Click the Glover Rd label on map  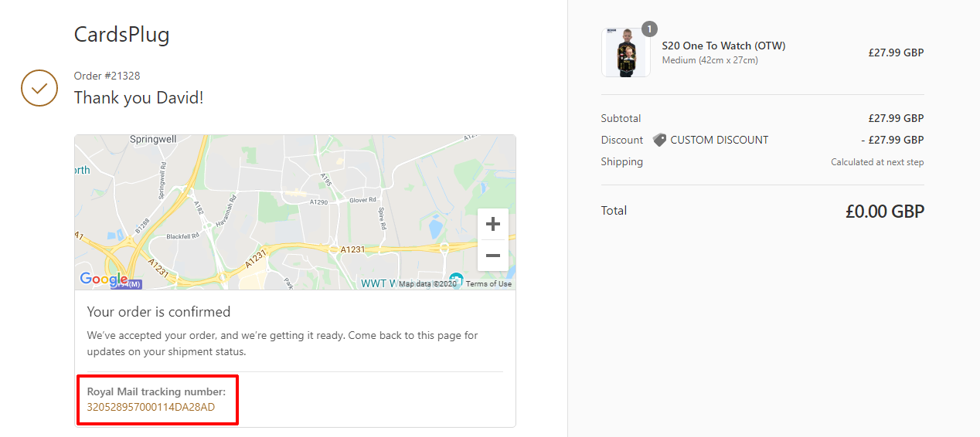(x=362, y=200)
